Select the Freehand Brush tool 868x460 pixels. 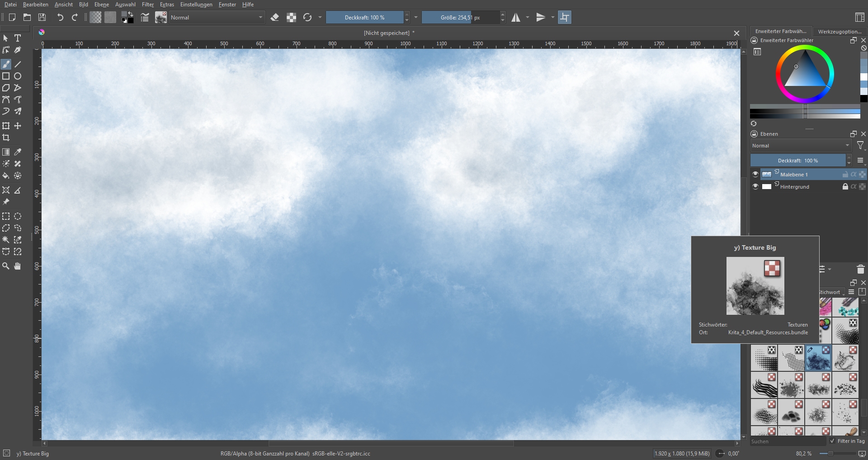[6, 64]
